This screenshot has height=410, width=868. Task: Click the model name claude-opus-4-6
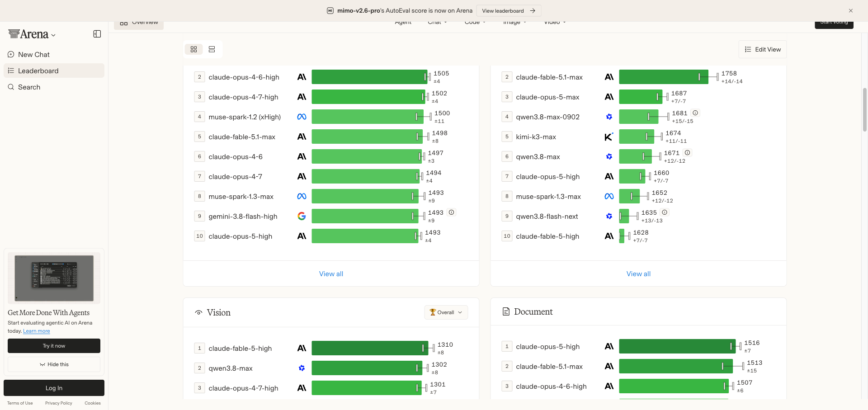click(236, 157)
